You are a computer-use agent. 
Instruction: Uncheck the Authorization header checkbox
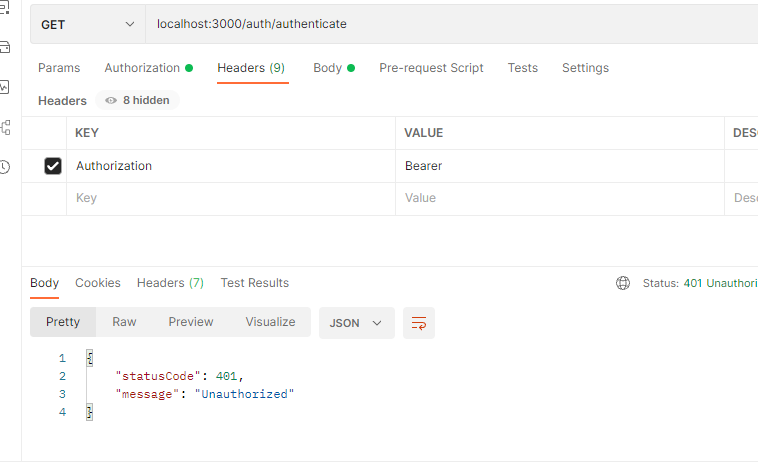(x=53, y=166)
